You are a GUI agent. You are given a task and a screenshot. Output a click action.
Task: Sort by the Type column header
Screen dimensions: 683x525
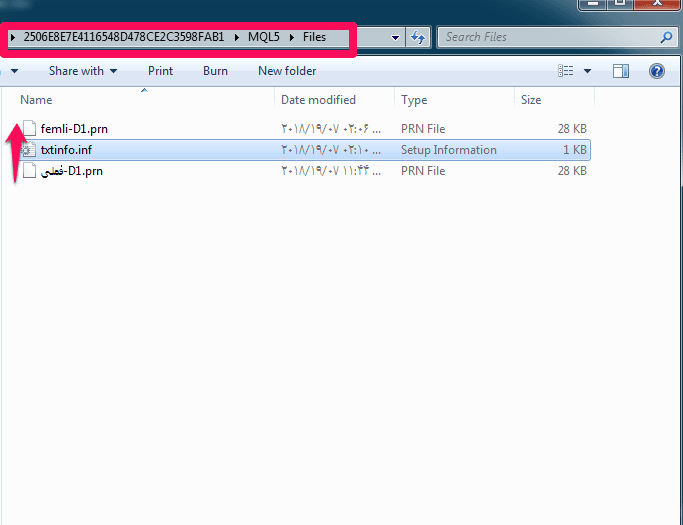414,100
